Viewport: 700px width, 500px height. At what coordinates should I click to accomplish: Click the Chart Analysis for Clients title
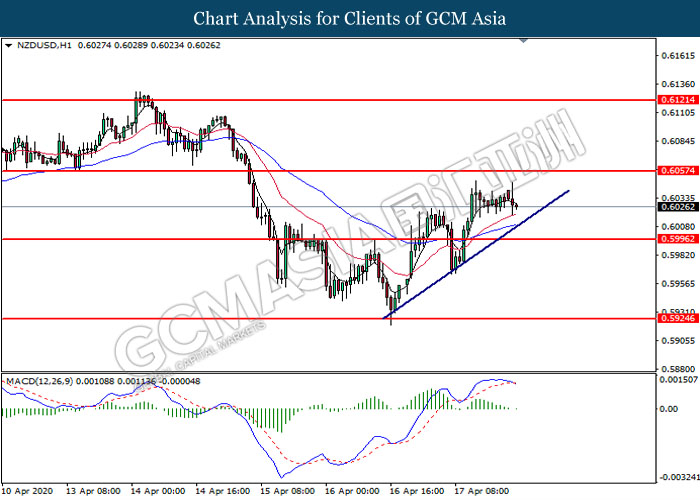[350, 18]
